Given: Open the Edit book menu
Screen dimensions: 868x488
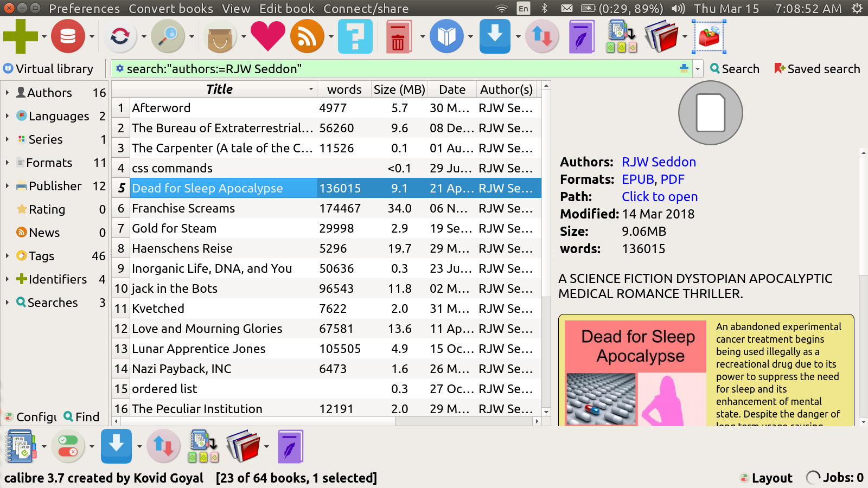Looking at the screenshot, I should pyautogui.click(x=287, y=9).
